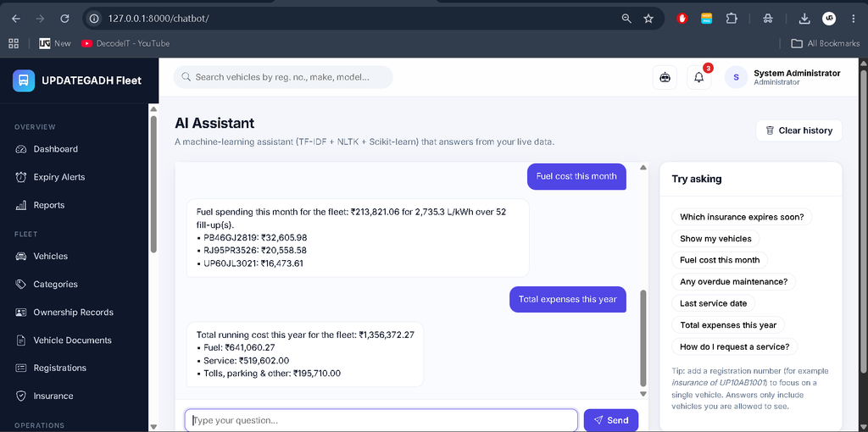Click the browser profile avatar
The width and height of the screenshot is (868, 432).
(829, 19)
